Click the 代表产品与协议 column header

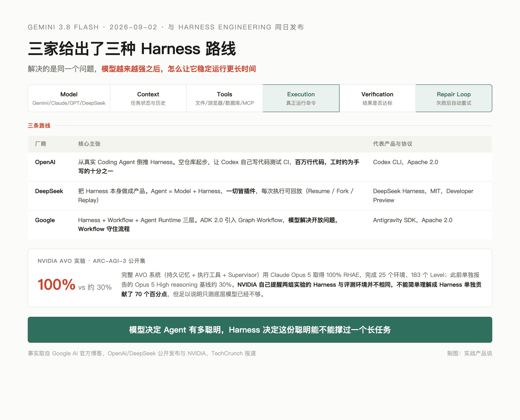[x=393, y=144]
